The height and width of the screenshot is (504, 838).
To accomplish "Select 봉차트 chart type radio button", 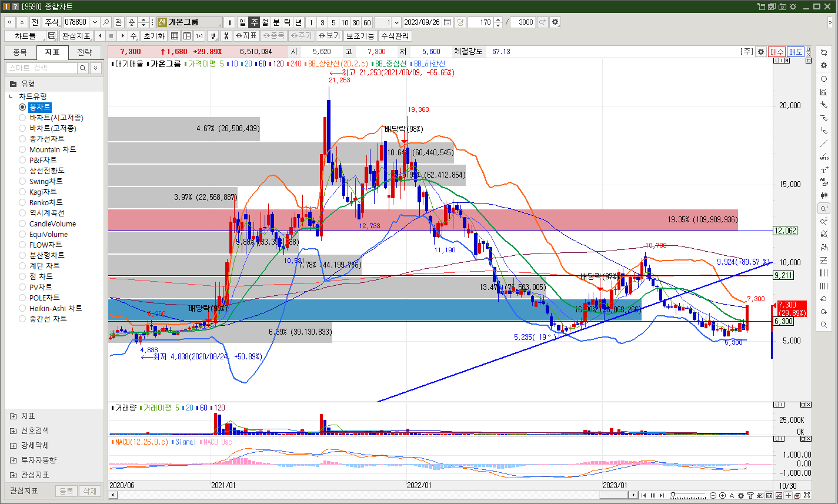I will 22,107.
